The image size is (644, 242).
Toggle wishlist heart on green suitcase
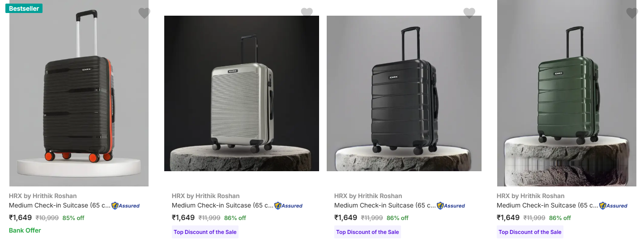point(631,13)
